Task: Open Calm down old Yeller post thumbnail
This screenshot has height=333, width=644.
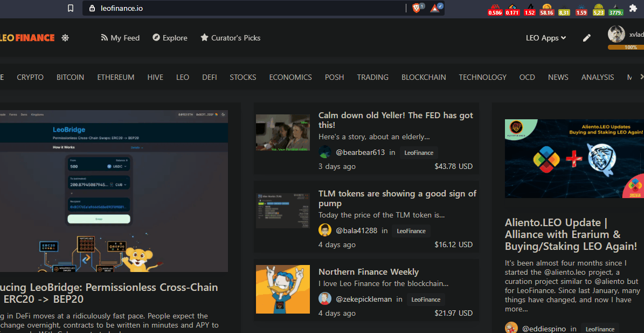Action: pos(282,132)
